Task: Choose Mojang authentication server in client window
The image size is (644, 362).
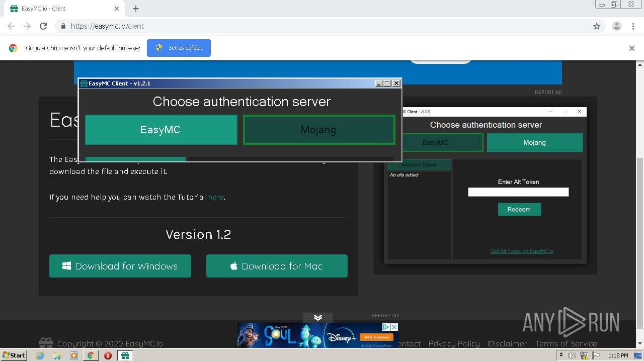Action: (x=319, y=130)
